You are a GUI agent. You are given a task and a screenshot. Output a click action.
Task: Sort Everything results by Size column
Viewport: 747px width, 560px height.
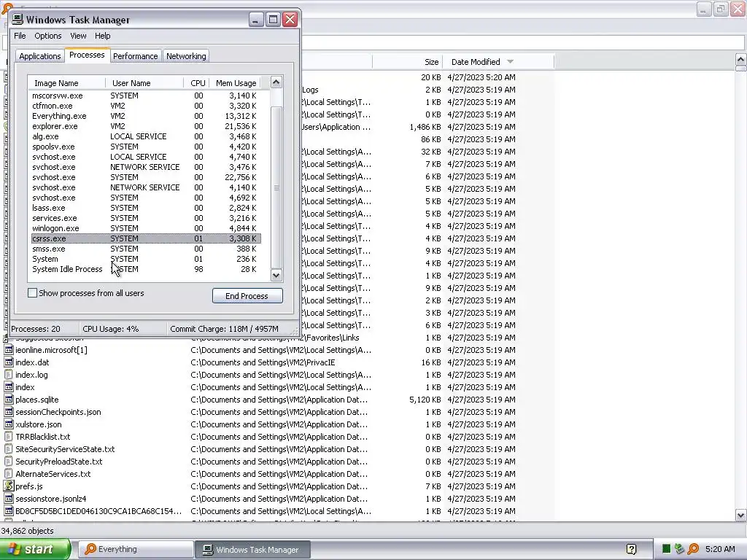tap(407, 62)
